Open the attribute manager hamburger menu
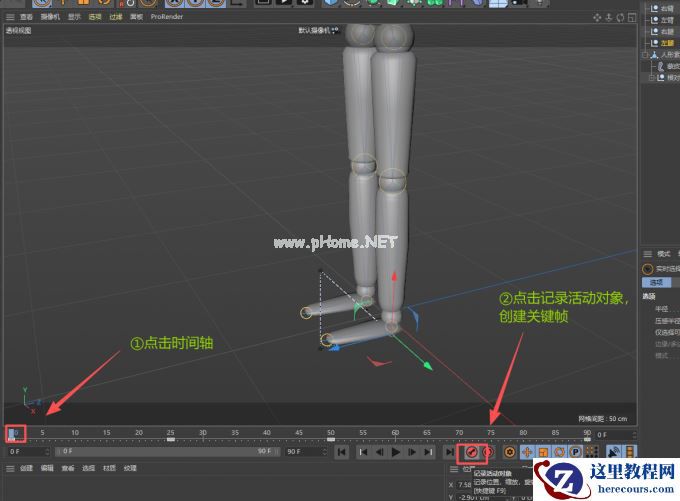The height and width of the screenshot is (501, 680). [x=647, y=254]
